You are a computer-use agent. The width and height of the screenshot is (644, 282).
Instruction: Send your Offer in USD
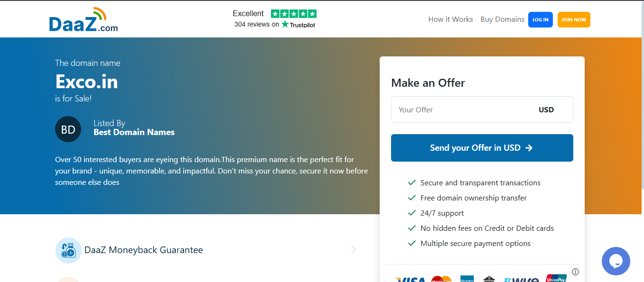pyautogui.click(x=482, y=148)
